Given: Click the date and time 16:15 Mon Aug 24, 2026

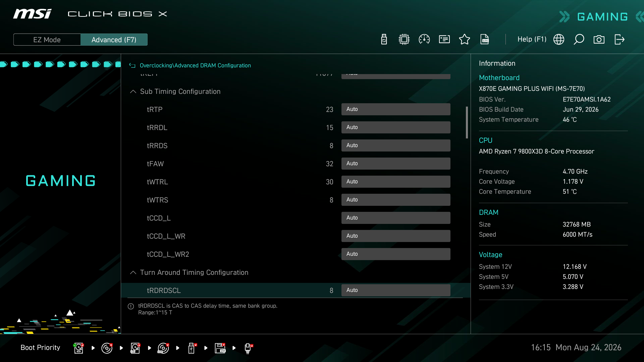Looking at the screenshot, I should coord(576,348).
